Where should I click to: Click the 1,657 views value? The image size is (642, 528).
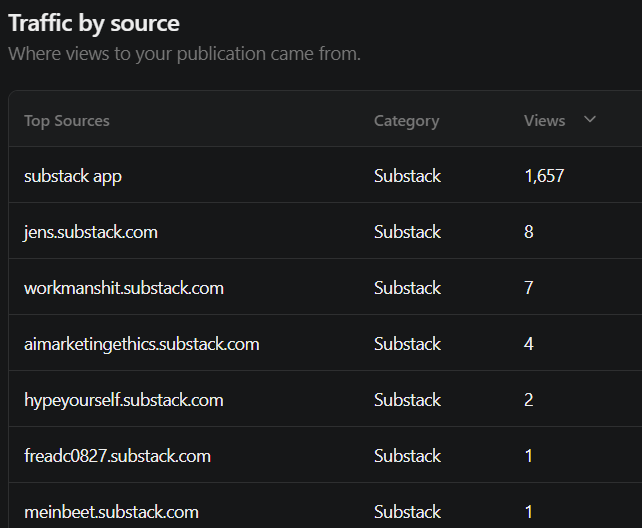(544, 176)
